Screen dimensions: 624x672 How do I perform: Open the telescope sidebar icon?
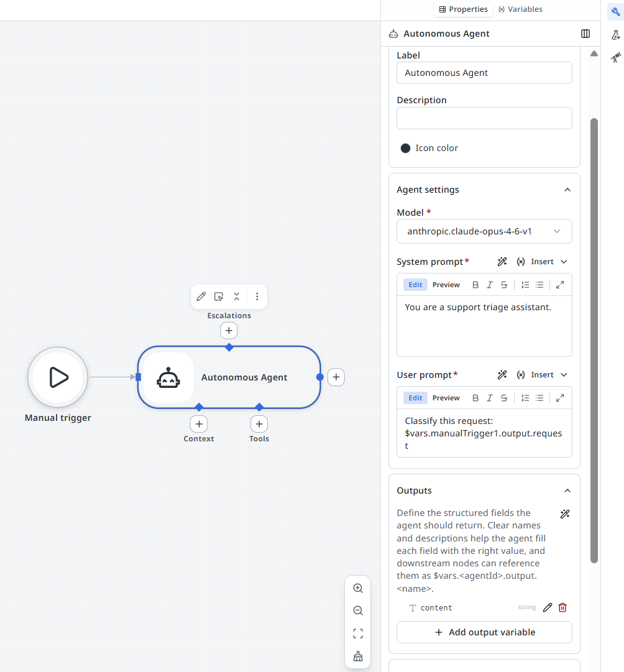coord(616,57)
